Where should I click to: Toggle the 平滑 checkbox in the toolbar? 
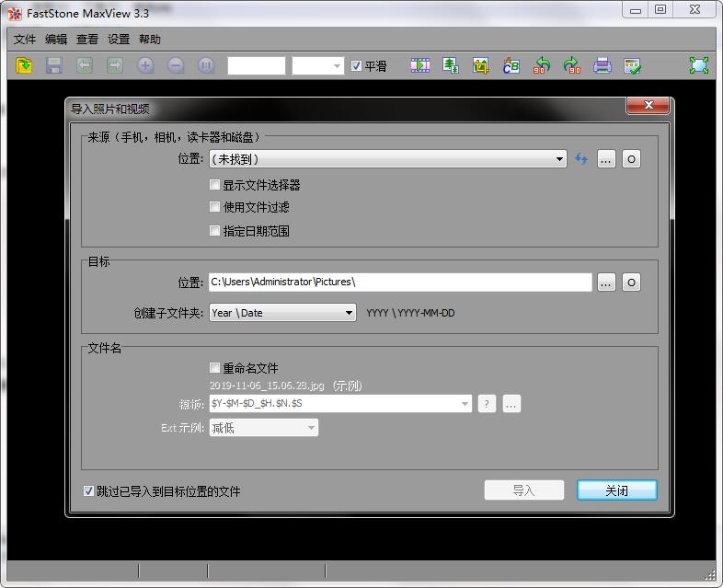click(357, 66)
